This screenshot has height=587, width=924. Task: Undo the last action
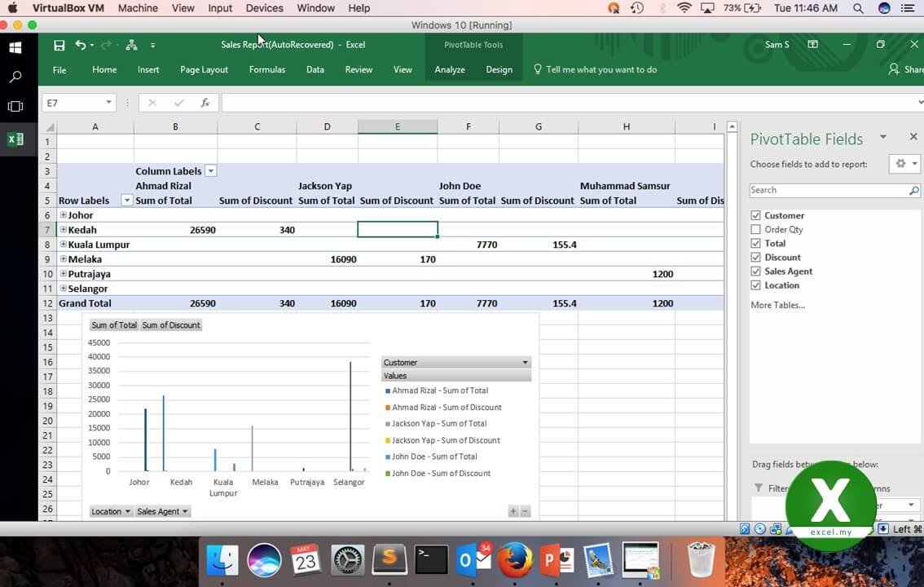[x=79, y=45]
